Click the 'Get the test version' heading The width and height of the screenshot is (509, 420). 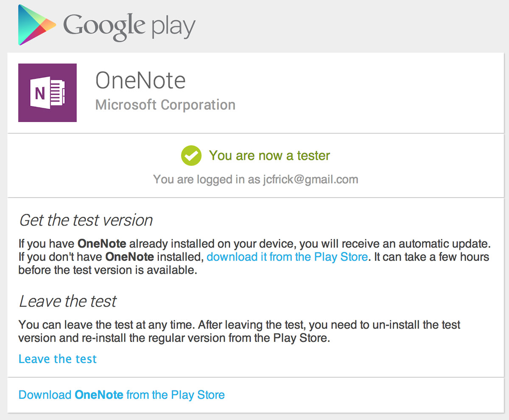coord(86,220)
